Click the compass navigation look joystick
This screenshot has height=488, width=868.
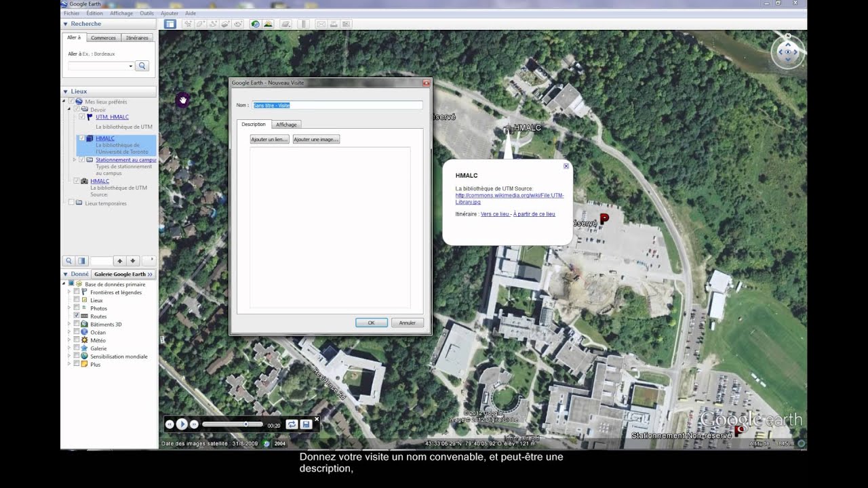point(788,52)
